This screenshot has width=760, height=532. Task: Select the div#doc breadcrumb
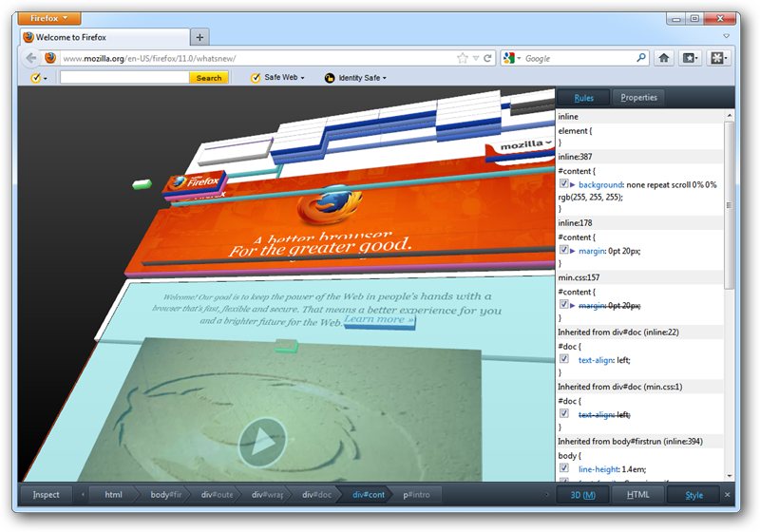pos(317,495)
